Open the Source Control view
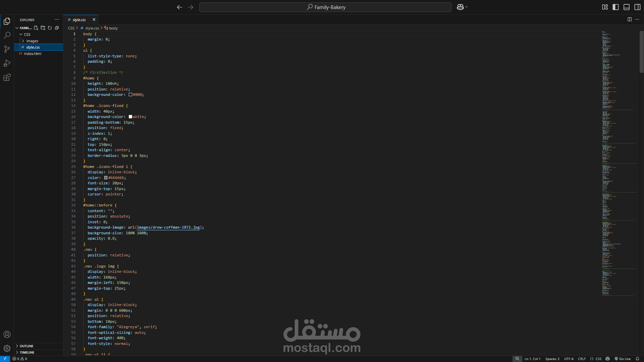The height and width of the screenshot is (362, 644). click(7, 49)
